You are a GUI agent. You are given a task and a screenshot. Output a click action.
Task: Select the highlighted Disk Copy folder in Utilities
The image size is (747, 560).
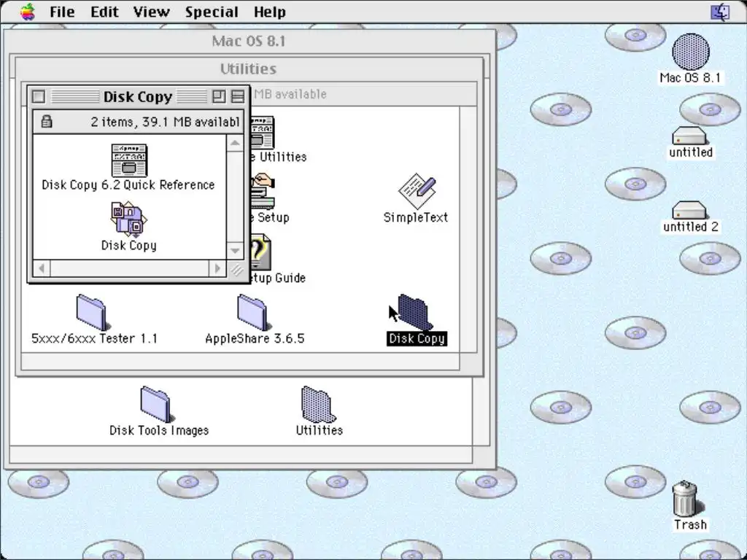[415, 312]
